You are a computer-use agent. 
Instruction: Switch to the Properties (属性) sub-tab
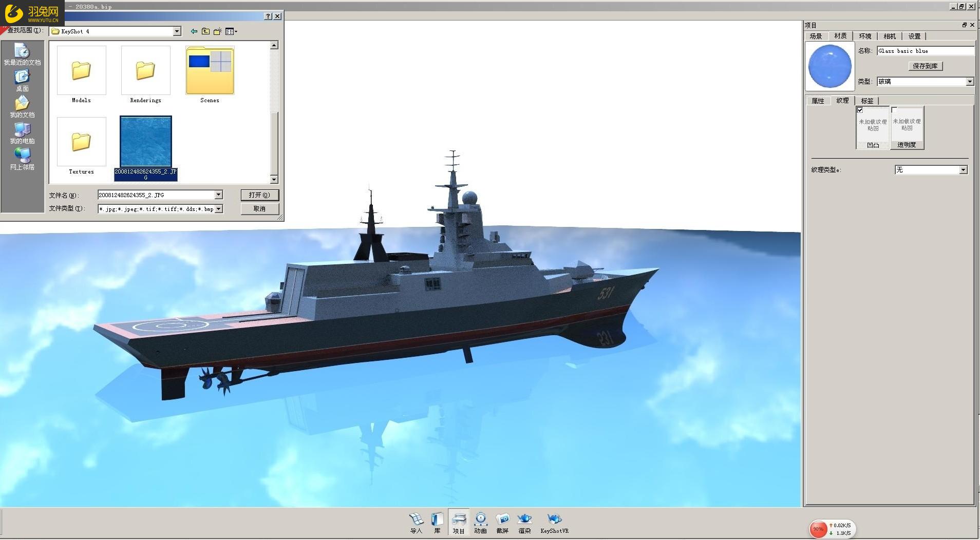click(x=818, y=101)
